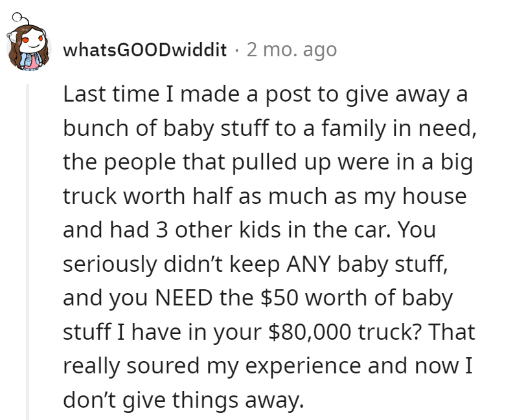
Task: Click the dot separator before the timestamp
Action: point(236,50)
